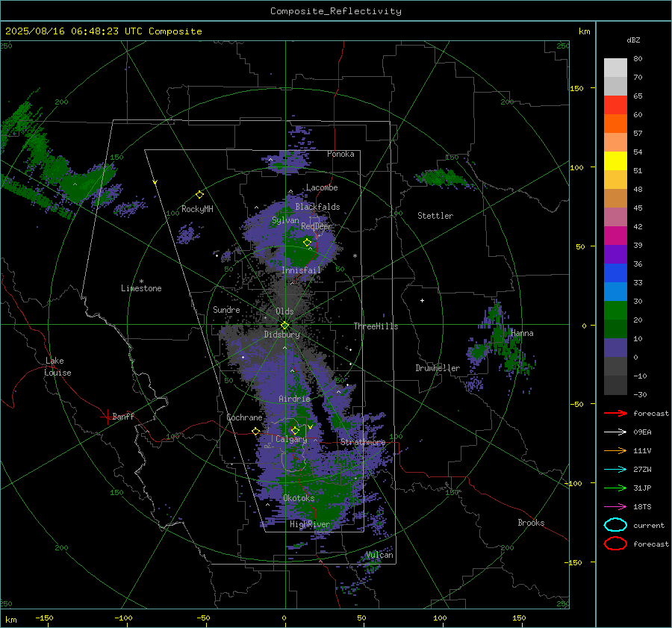672x628 pixels.
Task: Click the Innisfail city label
Action: click(x=301, y=270)
